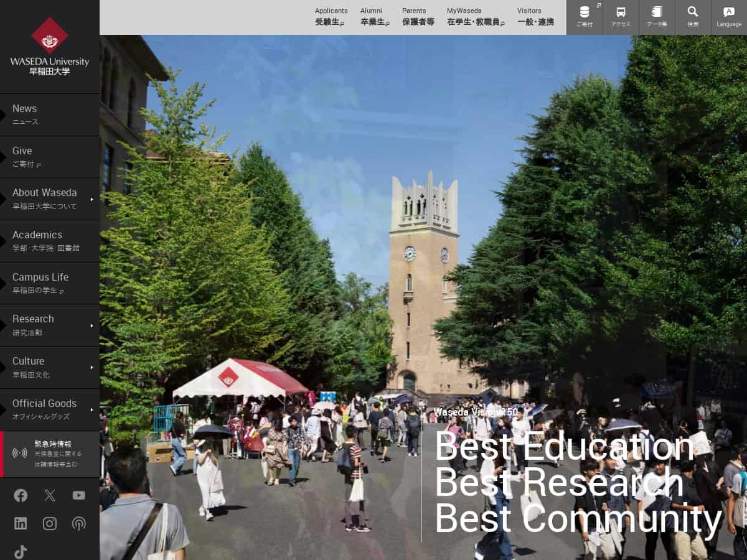Open the podcast icon in sidebar
The height and width of the screenshot is (560, 747).
click(78, 523)
